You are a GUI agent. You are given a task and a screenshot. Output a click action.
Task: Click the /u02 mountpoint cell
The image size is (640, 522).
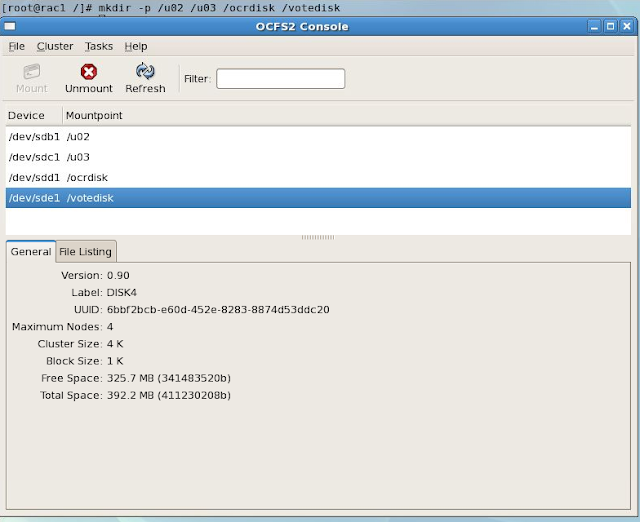pos(78,137)
